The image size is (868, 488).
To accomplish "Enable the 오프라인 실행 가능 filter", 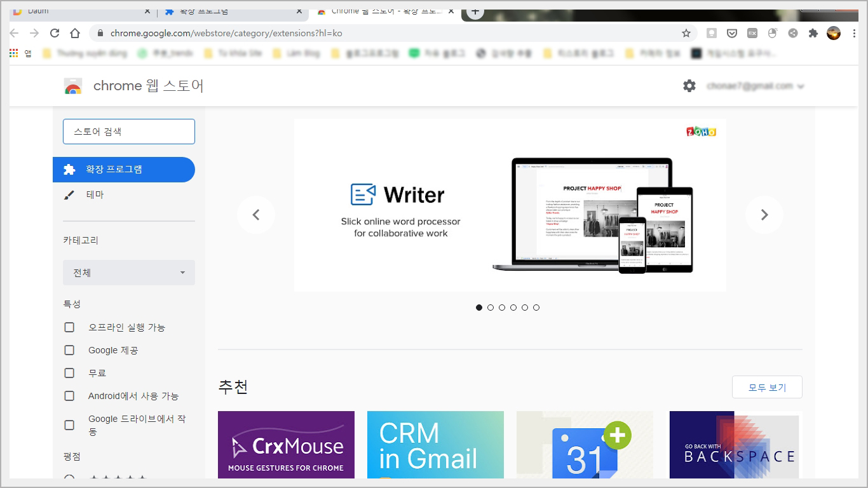I will tap(69, 327).
